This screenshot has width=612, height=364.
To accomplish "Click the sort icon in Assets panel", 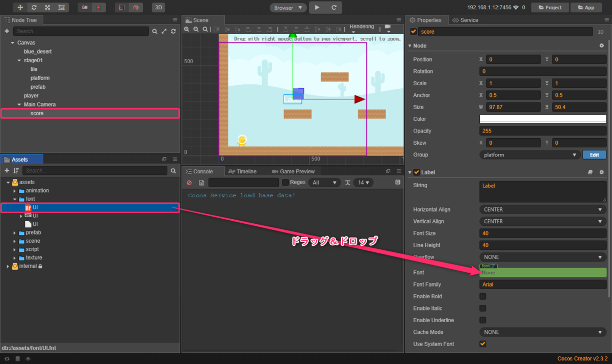I will click(x=16, y=171).
